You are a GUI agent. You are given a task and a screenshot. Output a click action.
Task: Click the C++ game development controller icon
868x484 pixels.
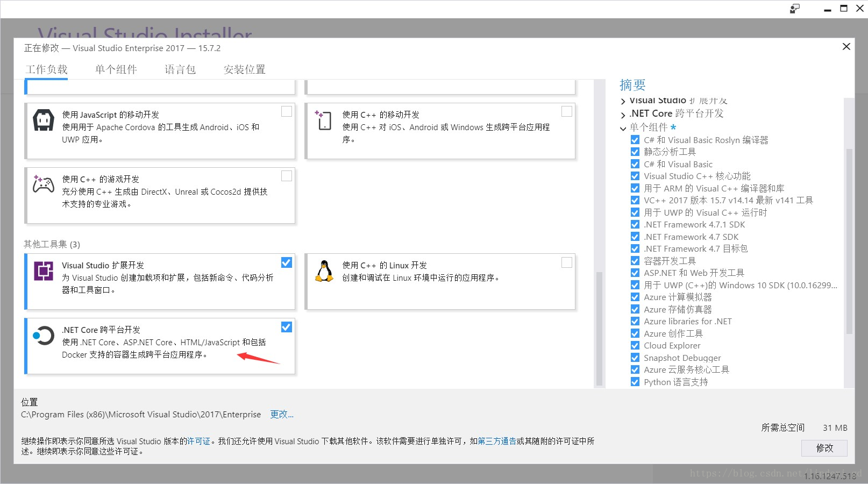[x=44, y=184]
